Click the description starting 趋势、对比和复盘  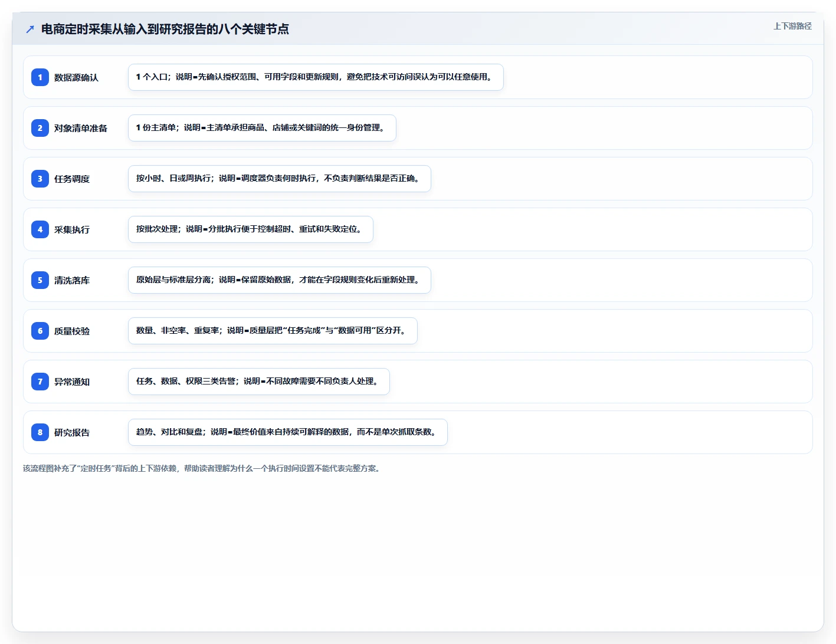[x=288, y=432]
